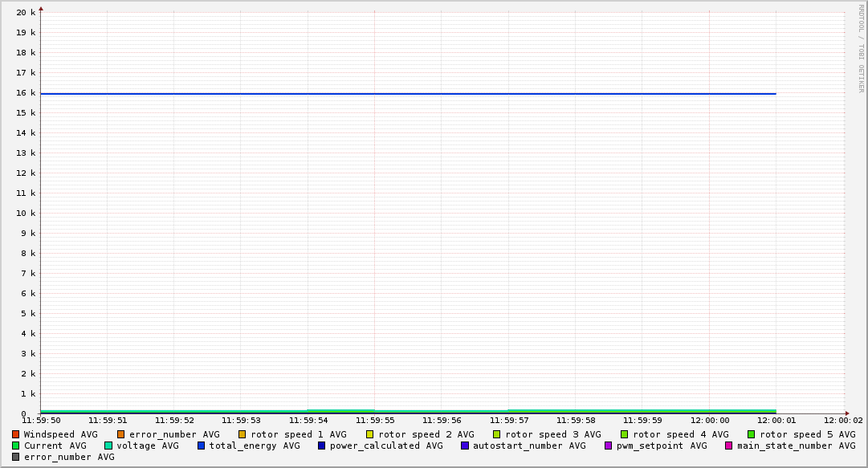Image resolution: width=868 pixels, height=468 pixels.
Task: Pick the rotor speed 5 AVG swatch
Action: pyautogui.click(x=752, y=434)
